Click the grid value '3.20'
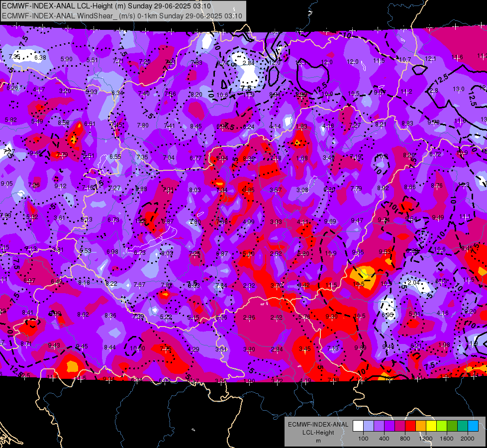 click(65, 91)
